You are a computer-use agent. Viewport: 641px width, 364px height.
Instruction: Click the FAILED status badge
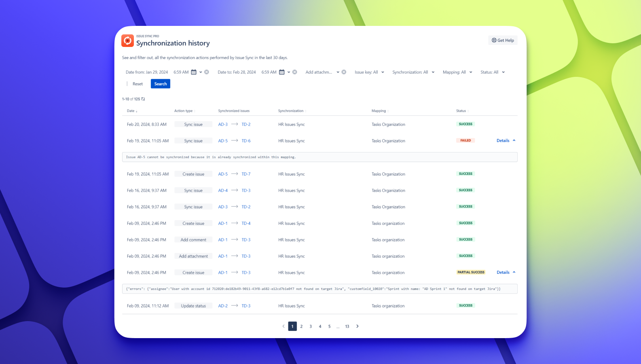(465, 141)
